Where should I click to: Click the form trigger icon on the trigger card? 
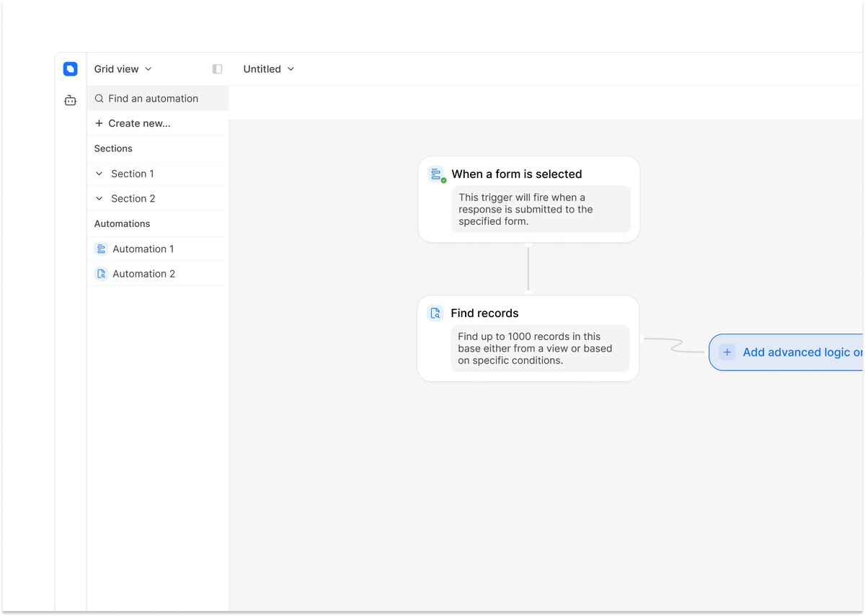435,174
